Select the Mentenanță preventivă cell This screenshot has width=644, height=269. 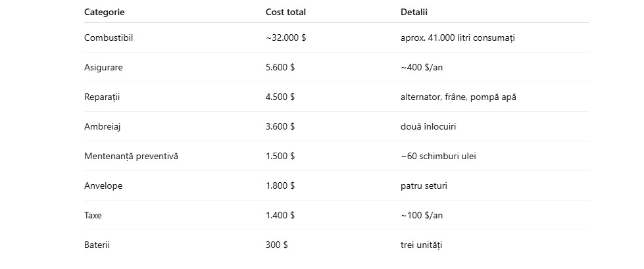click(x=131, y=157)
